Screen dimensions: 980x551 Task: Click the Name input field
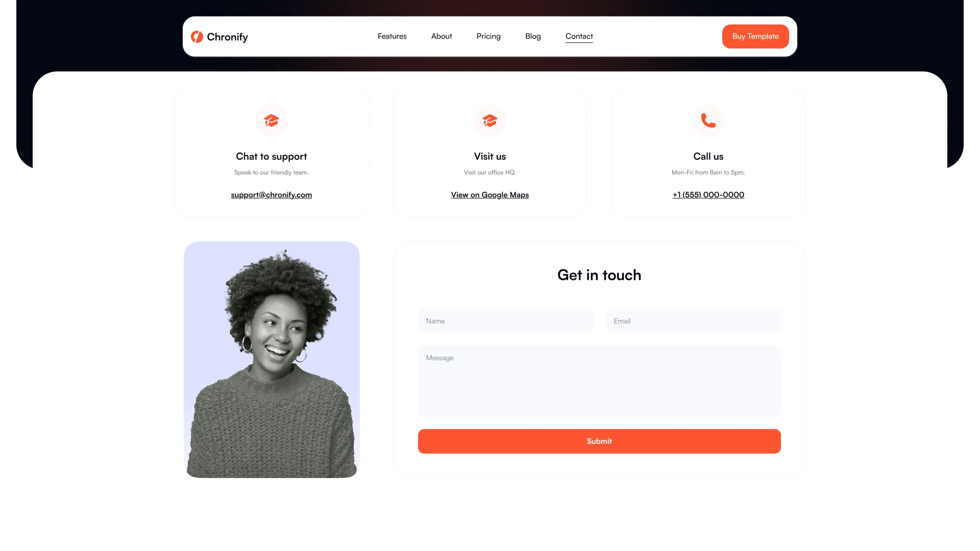click(x=505, y=320)
